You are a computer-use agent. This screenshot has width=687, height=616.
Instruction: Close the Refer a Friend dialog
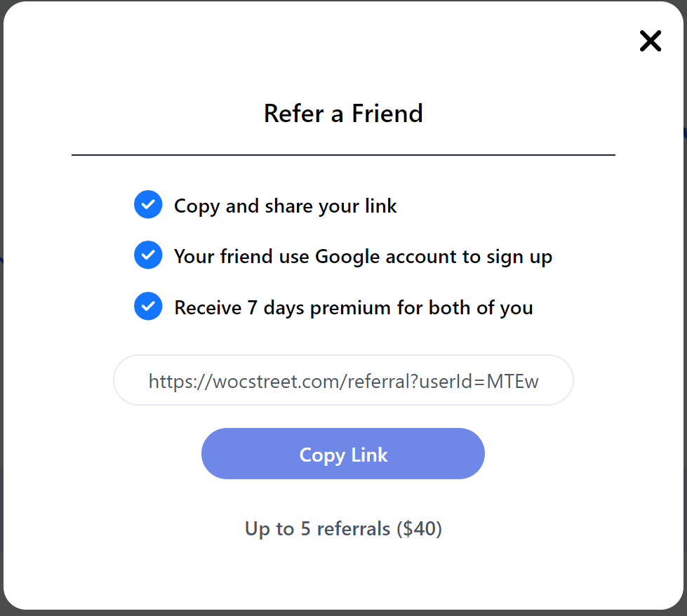[x=651, y=41]
